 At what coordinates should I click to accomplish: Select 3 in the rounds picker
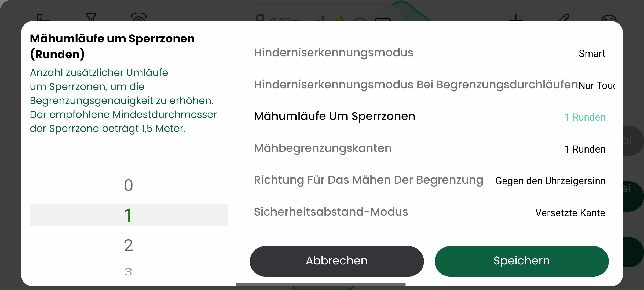129,272
